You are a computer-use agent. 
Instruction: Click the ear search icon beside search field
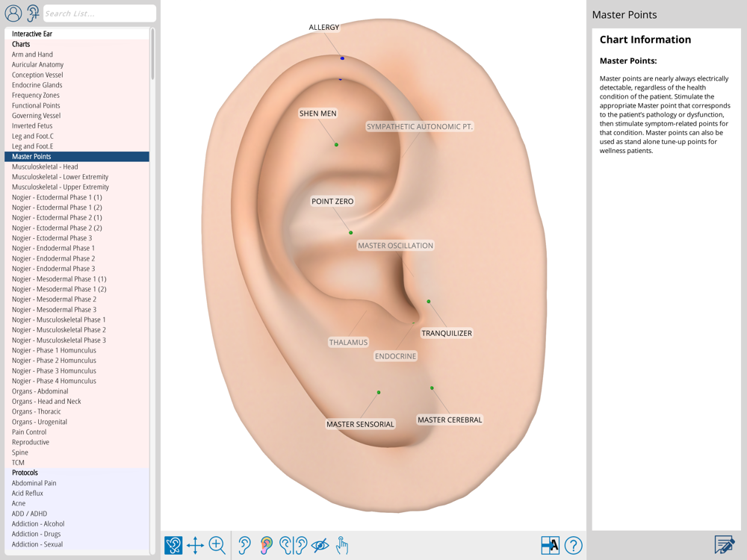click(x=33, y=13)
